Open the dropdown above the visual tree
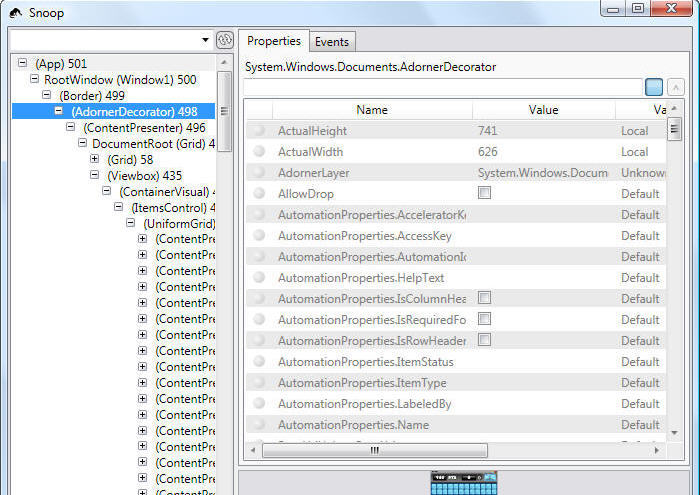Image resolution: width=700 pixels, height=495 pixels. [x=204, y=40]
